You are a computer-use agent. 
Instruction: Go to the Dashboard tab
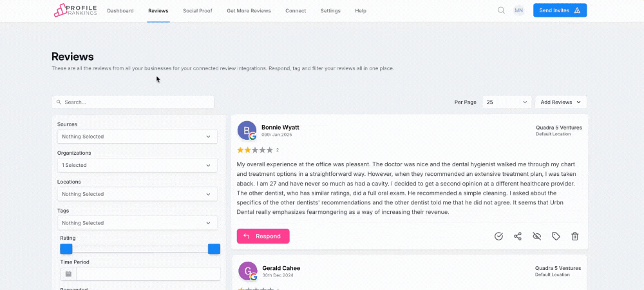coord(120,11)
